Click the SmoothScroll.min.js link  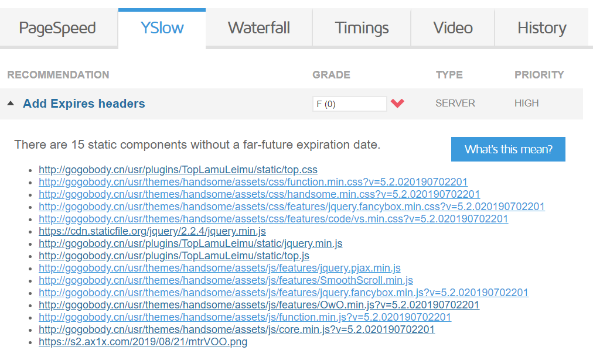tap(226, 280)
